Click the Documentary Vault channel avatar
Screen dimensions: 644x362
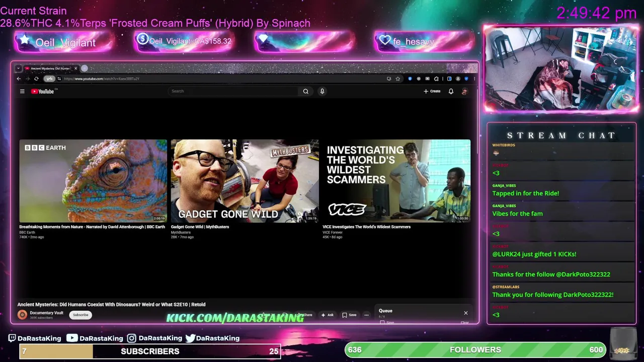pyautogui.click(x=22, y=315)
